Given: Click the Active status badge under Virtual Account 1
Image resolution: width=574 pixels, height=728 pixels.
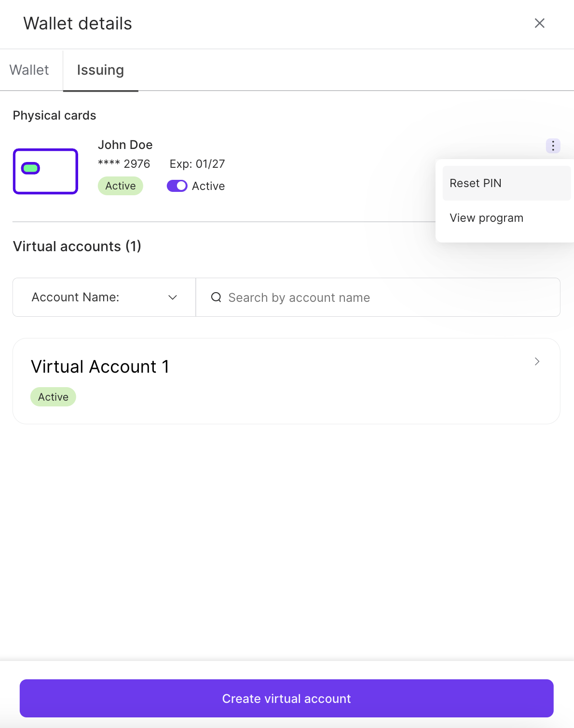Looking at the screenshot, I should pyautogui.click(x=53, y=396).
